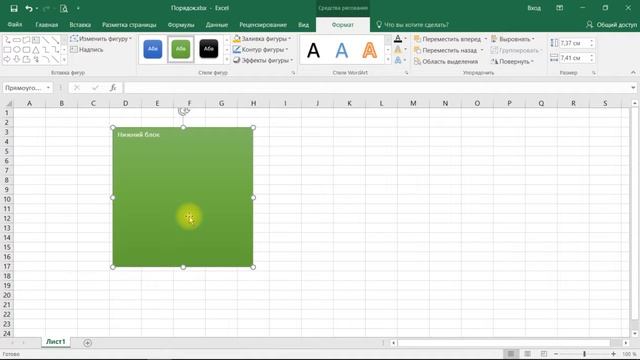This screenshot has width=640, height=360.
Task: Switch to the Главная tab
Action: (x=47, y=24)
